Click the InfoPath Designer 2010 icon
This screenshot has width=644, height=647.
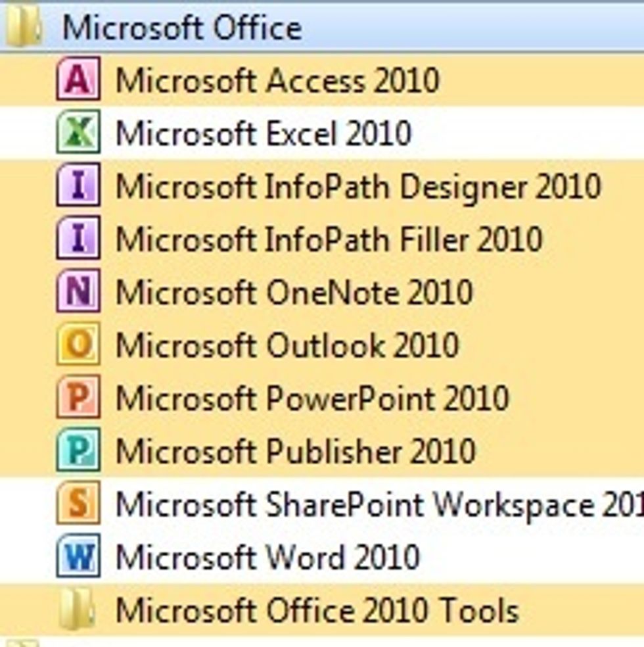pos(78,186)
